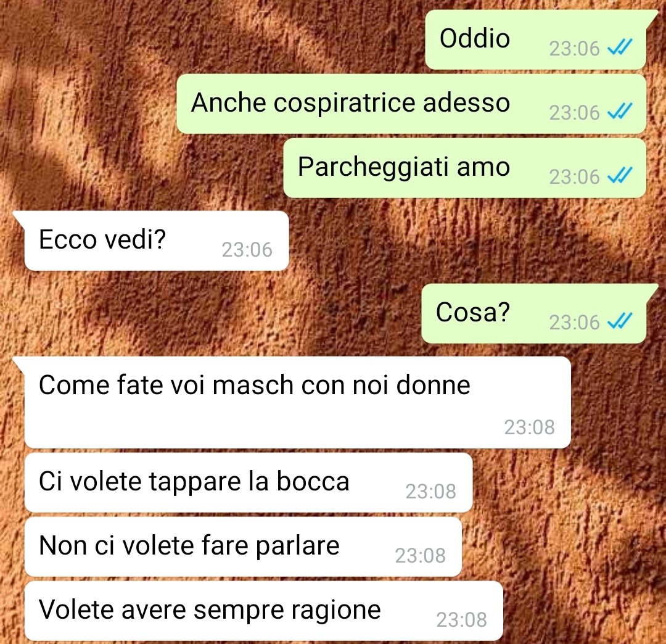Select the 'Cosa?' sent bubble

click(534, 314)
